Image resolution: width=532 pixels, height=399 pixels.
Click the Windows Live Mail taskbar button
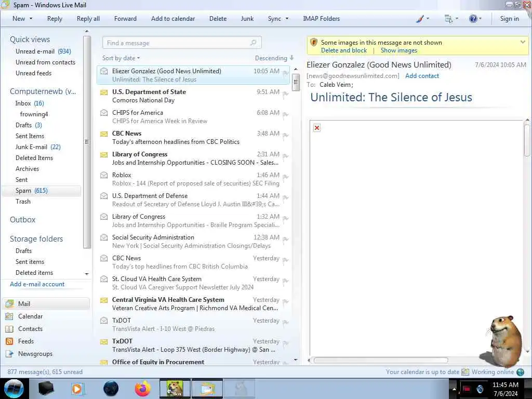(207, 389)
